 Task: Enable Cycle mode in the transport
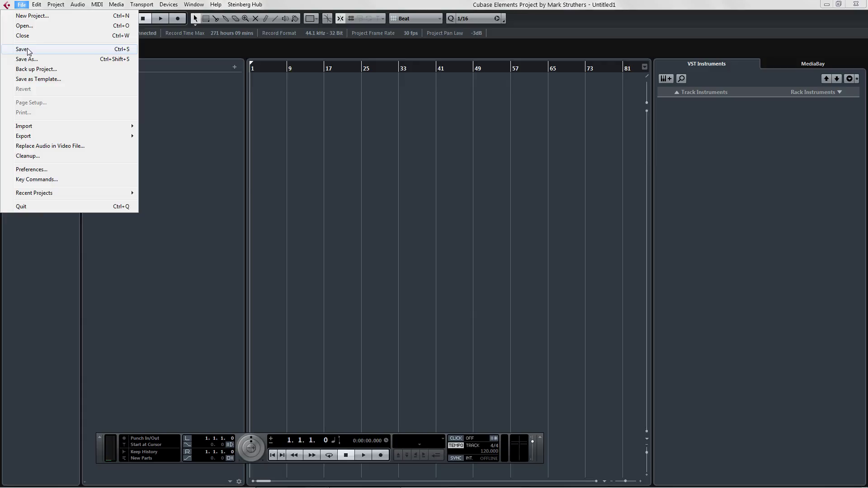click(329, 455)
